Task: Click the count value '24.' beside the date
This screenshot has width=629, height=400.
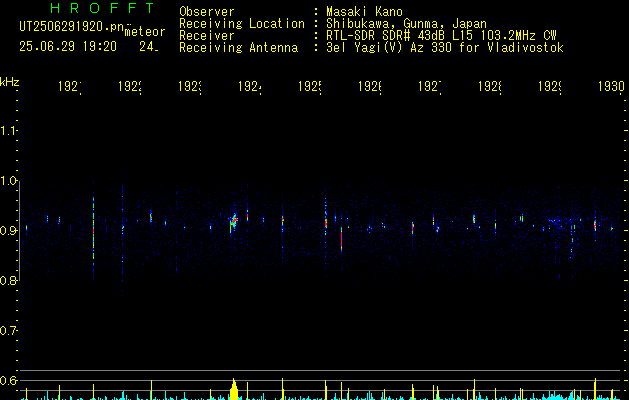Action: 149,47
